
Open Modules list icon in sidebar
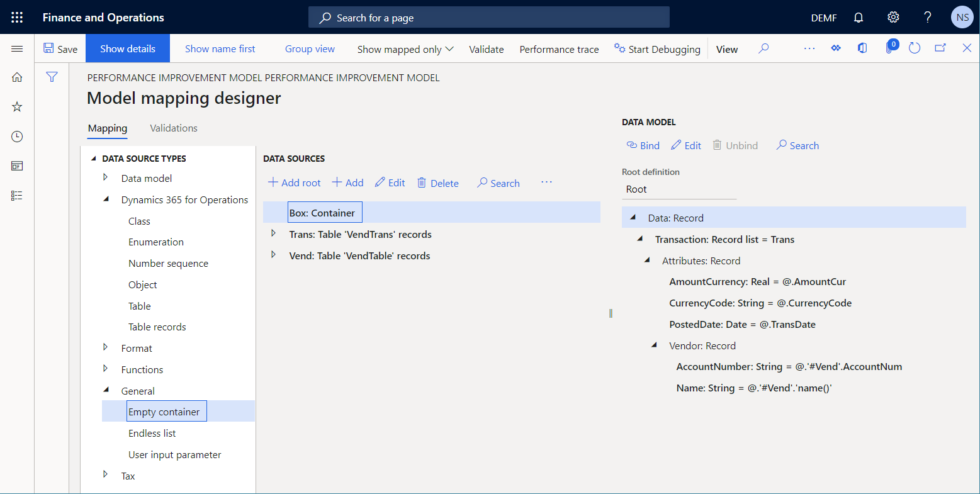[17, 196]
